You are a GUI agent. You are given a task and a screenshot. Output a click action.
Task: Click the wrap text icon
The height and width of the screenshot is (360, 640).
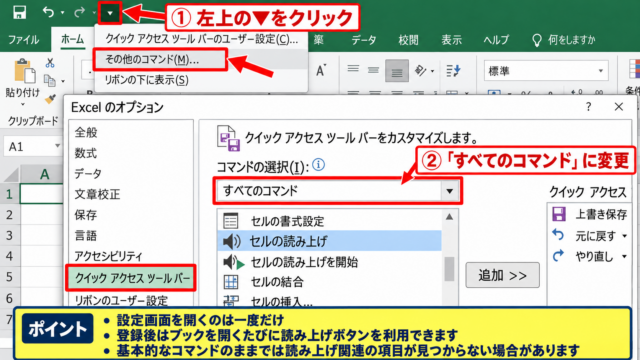point(453,71)
